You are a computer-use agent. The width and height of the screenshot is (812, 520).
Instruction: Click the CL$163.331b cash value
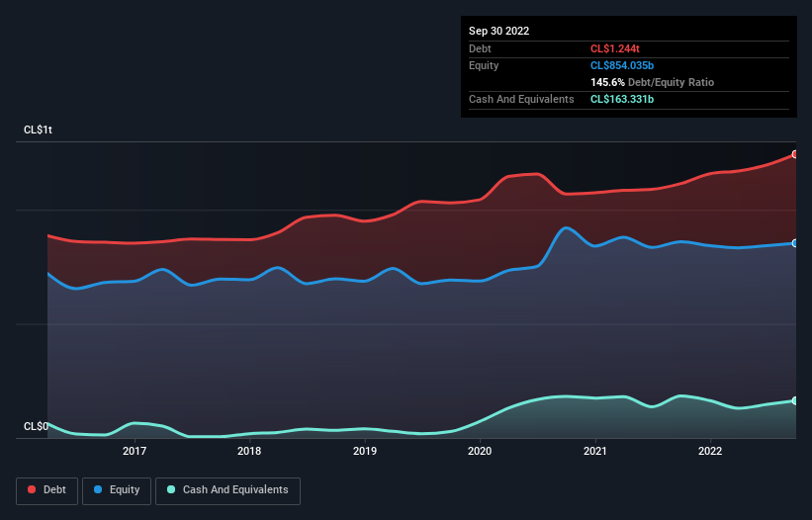622,99
